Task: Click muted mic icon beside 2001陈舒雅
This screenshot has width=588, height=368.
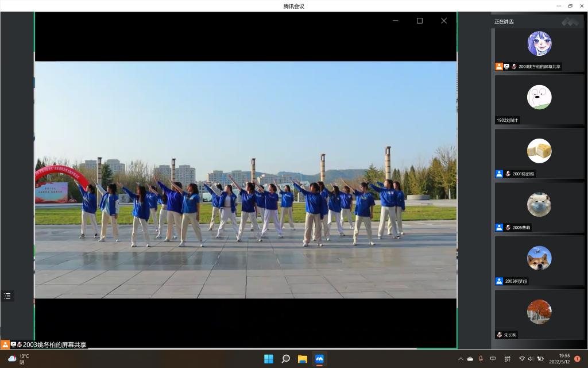Action: 508,174
